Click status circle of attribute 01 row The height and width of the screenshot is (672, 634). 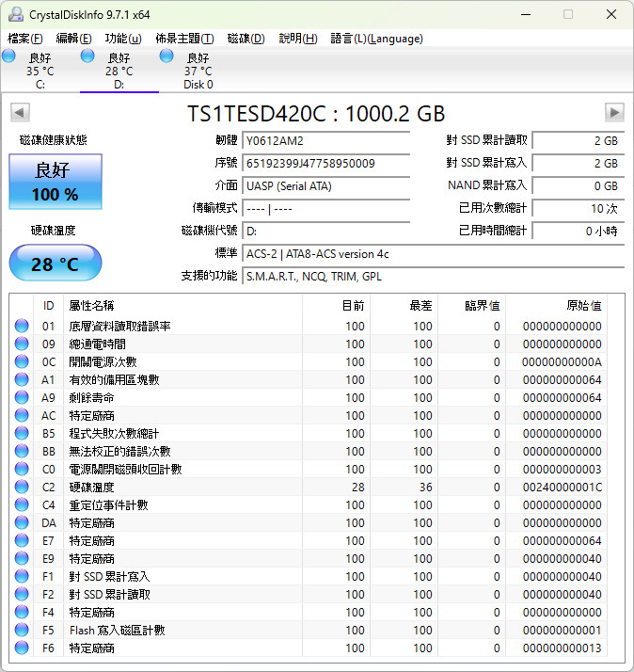pyautogui.click(x=22, y=326)
